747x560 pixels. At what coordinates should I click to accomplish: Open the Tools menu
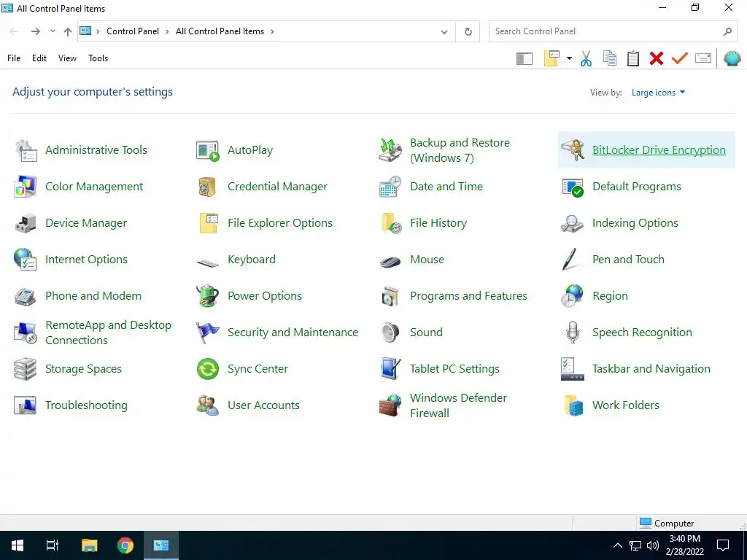pyautogui.click(x=98, y=58)
